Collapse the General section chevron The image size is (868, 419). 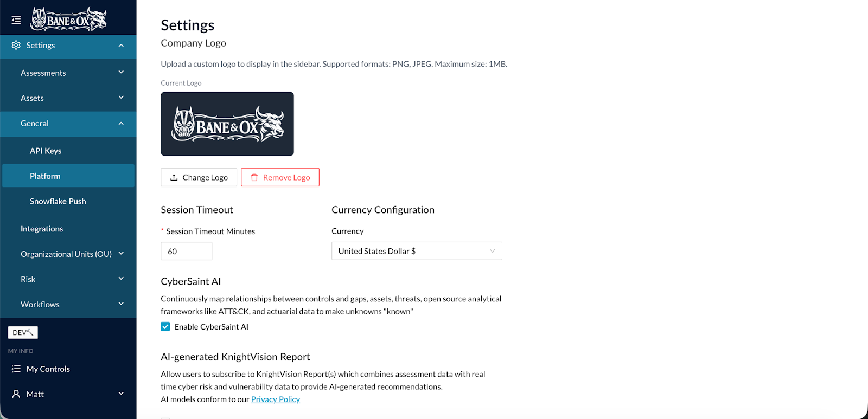point(121,124)
